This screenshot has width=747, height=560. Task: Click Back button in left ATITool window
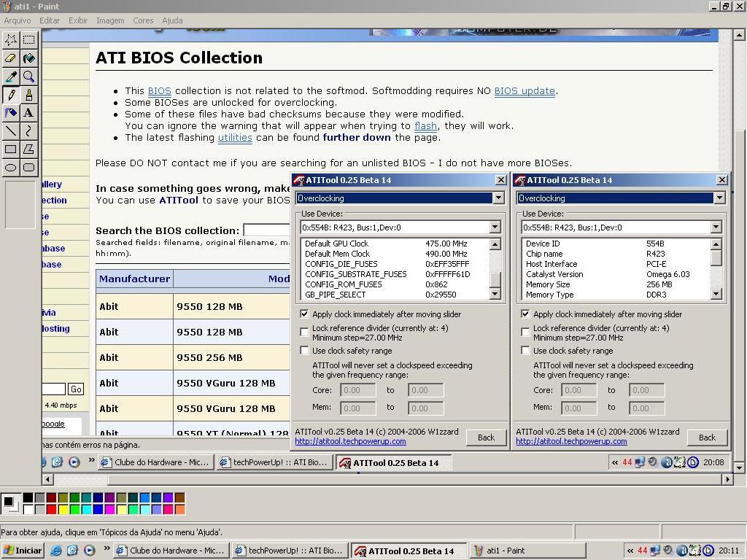(x=486, y=437)
